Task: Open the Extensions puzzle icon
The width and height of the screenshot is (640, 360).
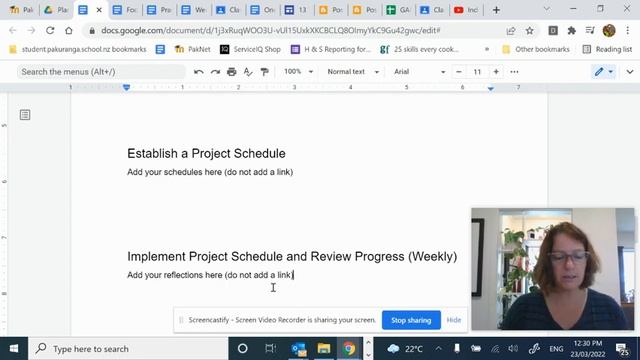Action: pyautogui.click(x=571, y=31)
